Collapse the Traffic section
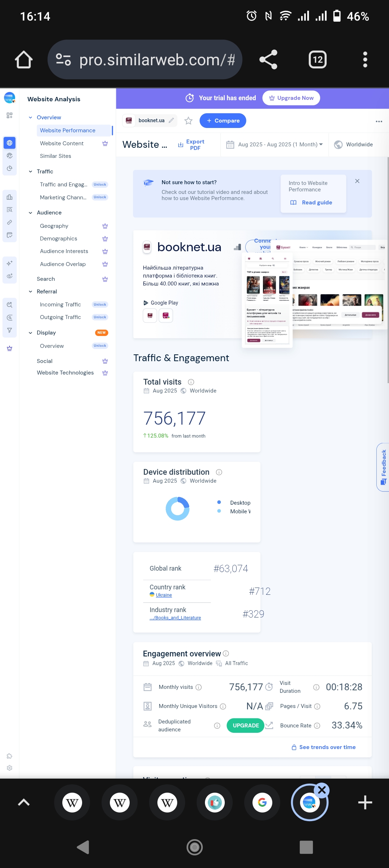The width and height of the screenshot is (389, 868). tap(31, 172)
